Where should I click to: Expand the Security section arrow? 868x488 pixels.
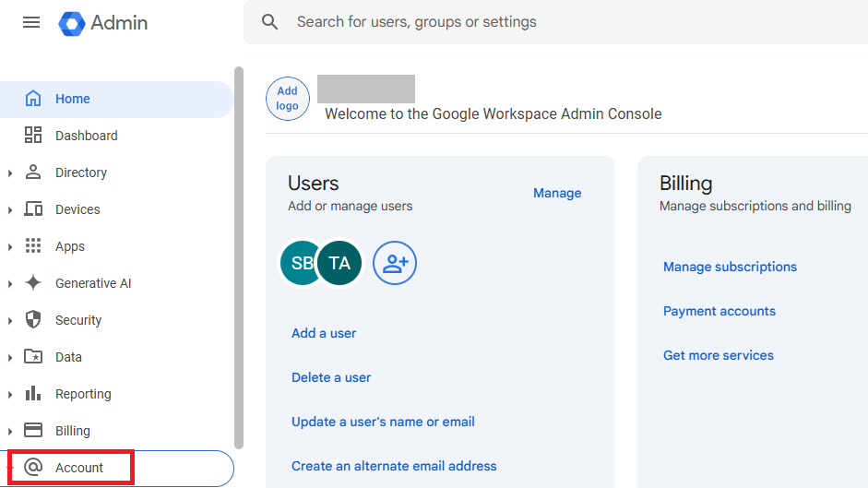point(10,321)
